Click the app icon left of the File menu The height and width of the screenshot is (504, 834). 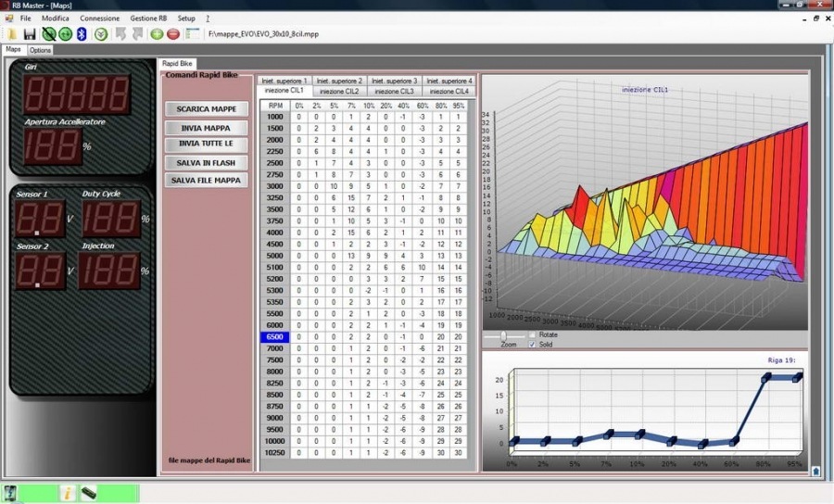click(9, 19)
